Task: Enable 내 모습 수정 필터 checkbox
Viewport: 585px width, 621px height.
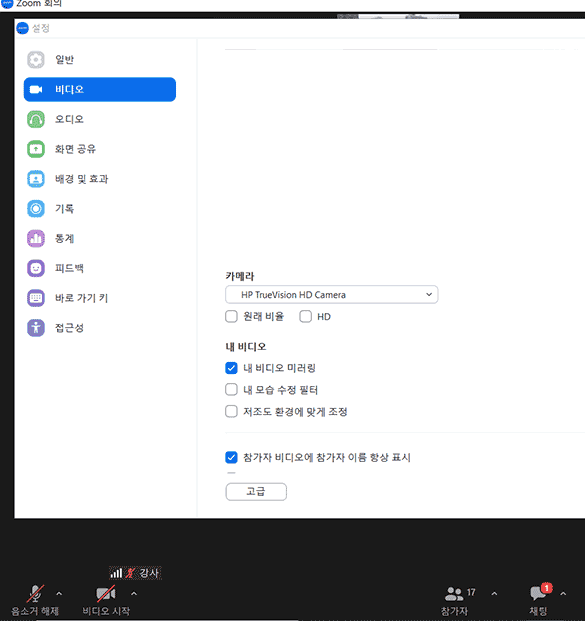Action: click(231, 390)
